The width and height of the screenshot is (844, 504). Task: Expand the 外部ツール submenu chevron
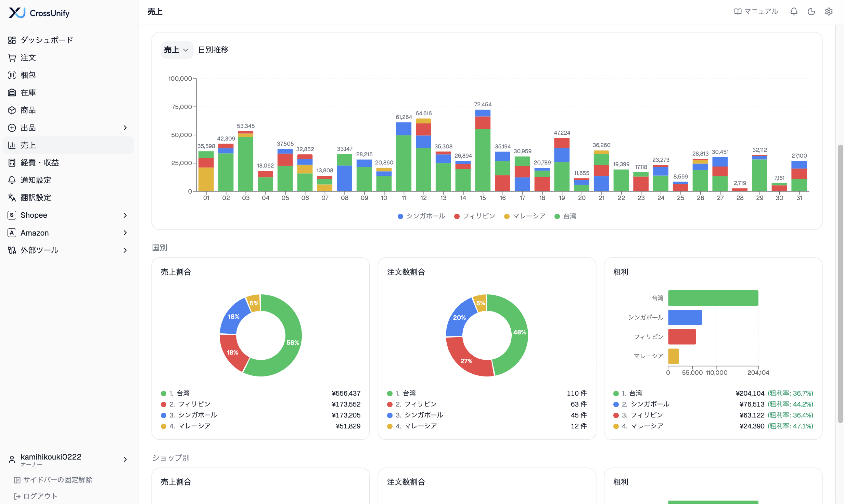[125, 250]
